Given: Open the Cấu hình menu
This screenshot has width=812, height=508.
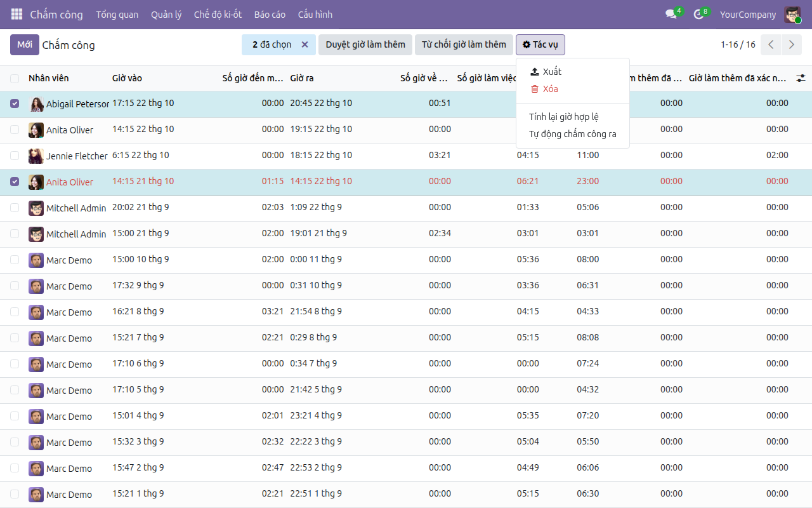Looking at the screenshot, I should point(315,14).
